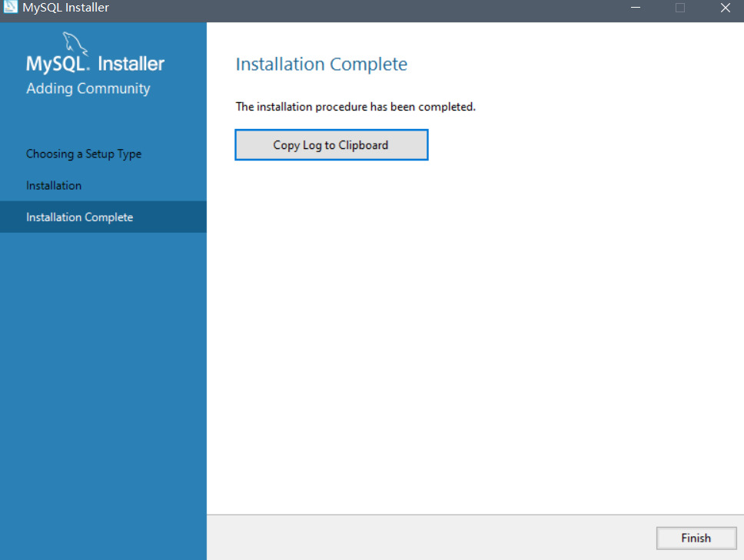Copy Log to Clipboard
This screenshot has width=744, height=560.
click(x=331, y=144)
